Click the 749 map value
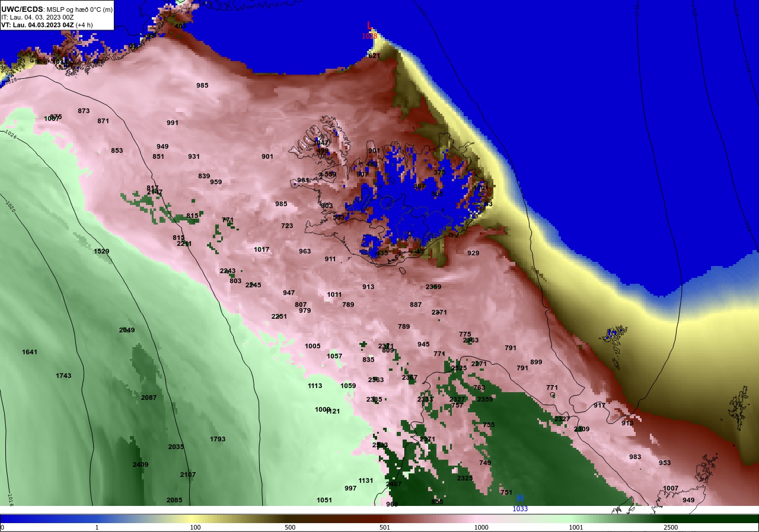 coord(485,463)
